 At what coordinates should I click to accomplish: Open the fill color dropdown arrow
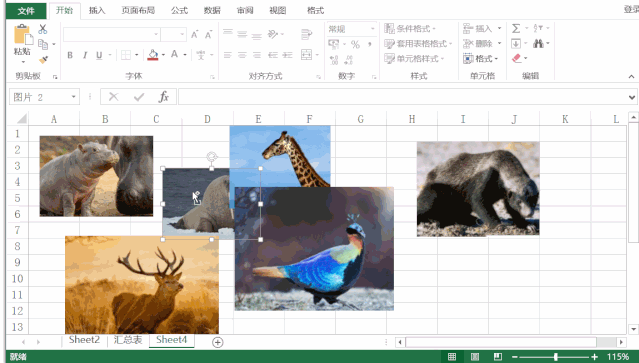pos(163,55)
